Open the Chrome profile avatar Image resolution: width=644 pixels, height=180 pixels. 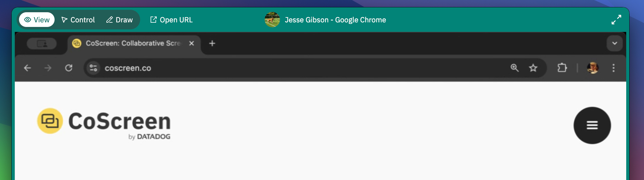pos(593,68)
